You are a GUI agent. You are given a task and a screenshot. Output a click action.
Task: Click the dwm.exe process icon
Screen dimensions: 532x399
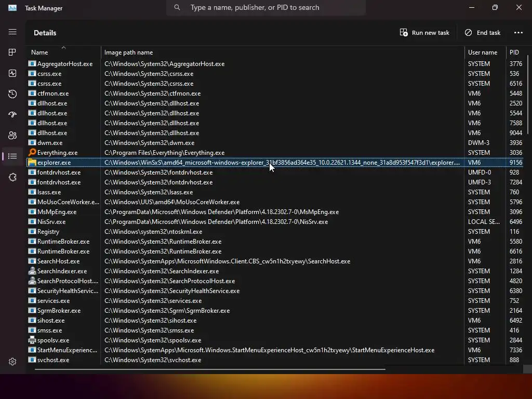[32, 142]
